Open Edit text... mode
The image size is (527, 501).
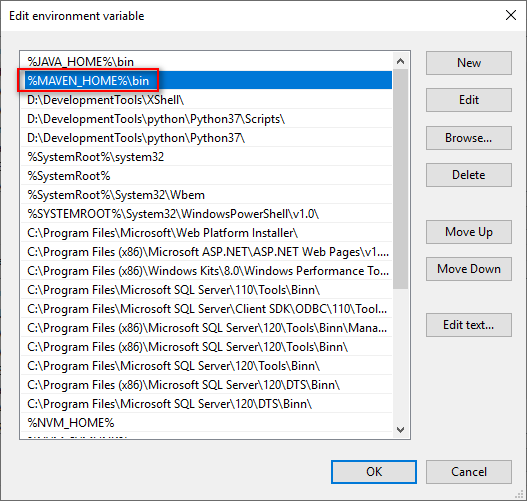[x=469, y=325]
